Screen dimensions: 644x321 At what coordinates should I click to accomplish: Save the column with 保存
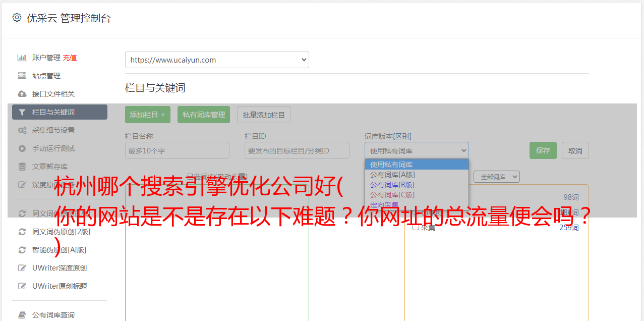click(543, 150)
